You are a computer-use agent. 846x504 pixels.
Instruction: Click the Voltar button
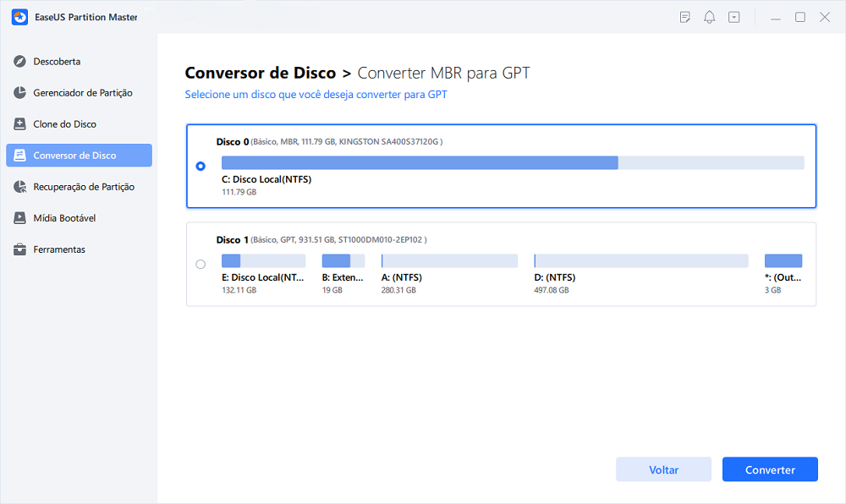[x=663, y=469]
